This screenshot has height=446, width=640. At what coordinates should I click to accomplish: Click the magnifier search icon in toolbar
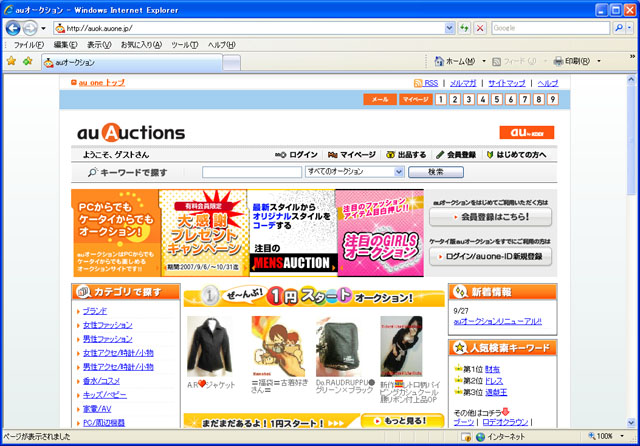tap(619, 28)
